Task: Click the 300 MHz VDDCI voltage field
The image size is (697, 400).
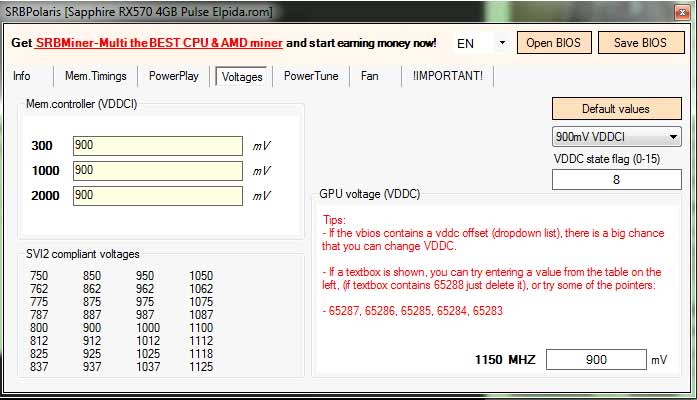Action: [157, 146]
